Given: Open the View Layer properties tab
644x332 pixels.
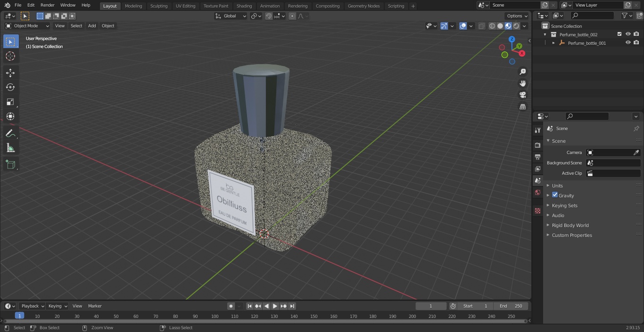Looking at the screenshot, I should coord(537,169).
